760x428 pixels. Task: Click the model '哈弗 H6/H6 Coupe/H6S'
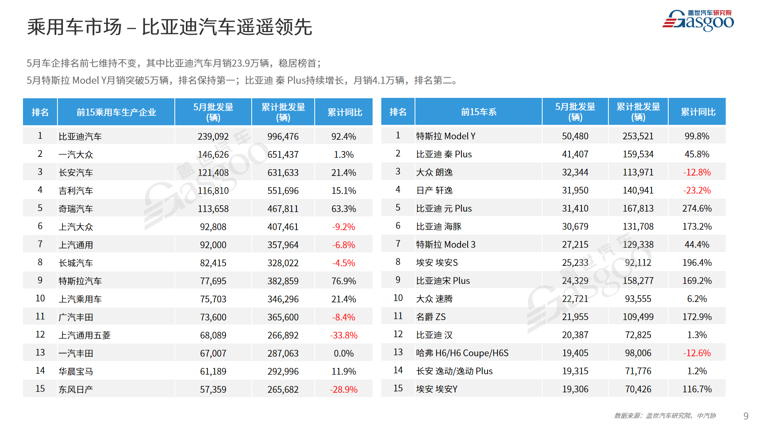462,353
